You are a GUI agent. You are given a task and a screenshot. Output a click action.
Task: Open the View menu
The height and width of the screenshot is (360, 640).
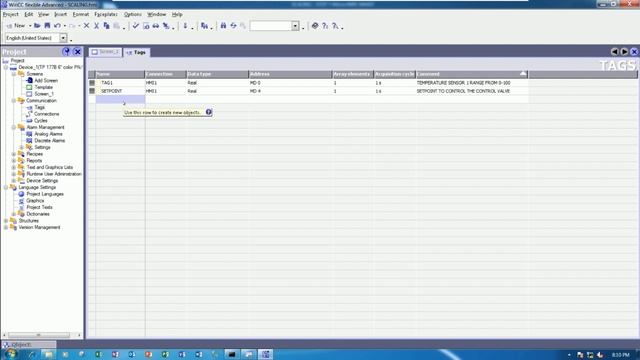tap(43, 14)
